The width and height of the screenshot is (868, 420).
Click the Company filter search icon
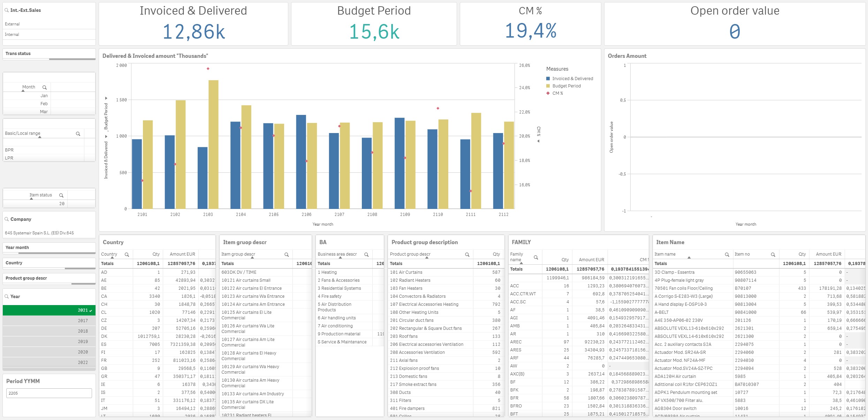tap(7, 219)
